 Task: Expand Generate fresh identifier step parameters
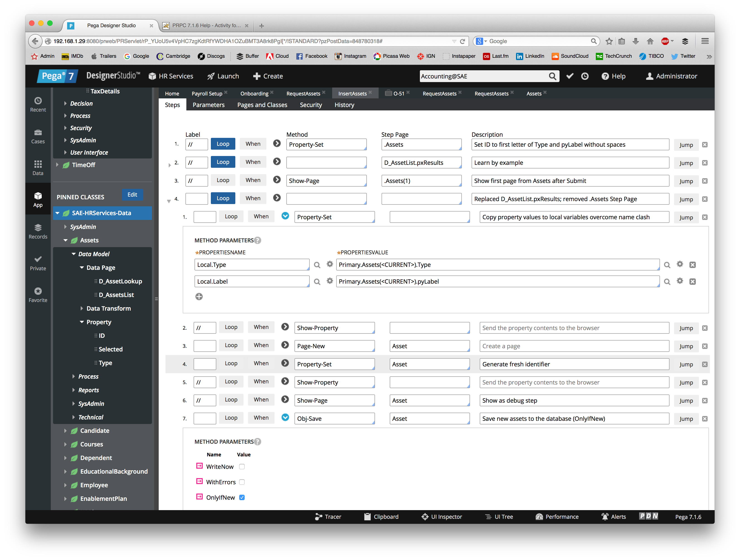285,363
